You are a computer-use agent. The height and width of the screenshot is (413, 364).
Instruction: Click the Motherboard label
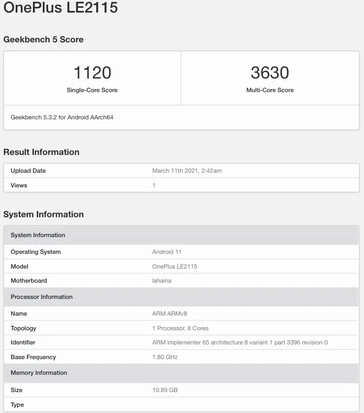29,281
